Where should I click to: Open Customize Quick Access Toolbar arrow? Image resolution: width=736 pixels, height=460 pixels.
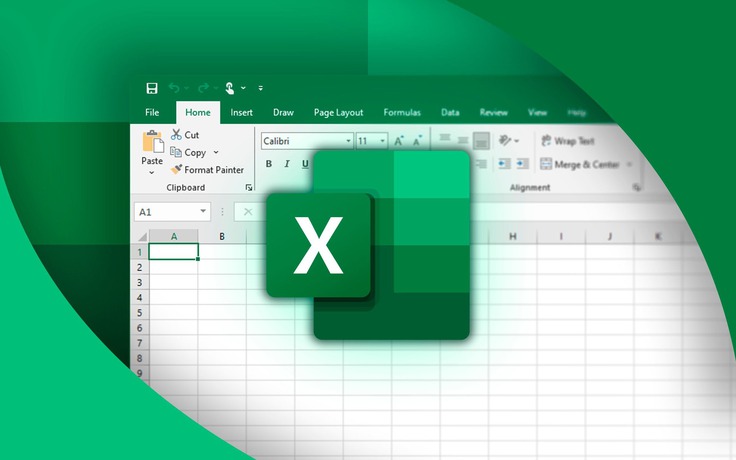(x=261, y=88)
